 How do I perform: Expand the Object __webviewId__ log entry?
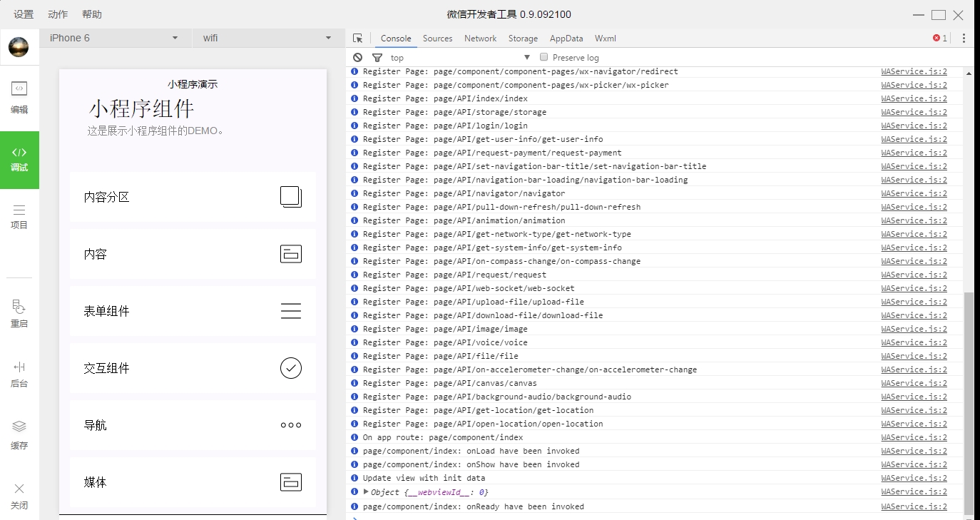(x=366, y=491)
